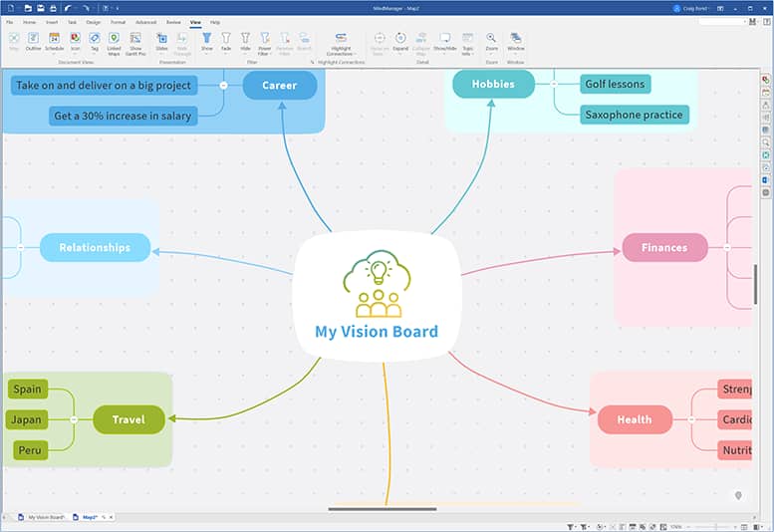Viewport: 774px width, 532px height.
Task: Adjust the zoom slider in status bar
Action: point(716,526)
